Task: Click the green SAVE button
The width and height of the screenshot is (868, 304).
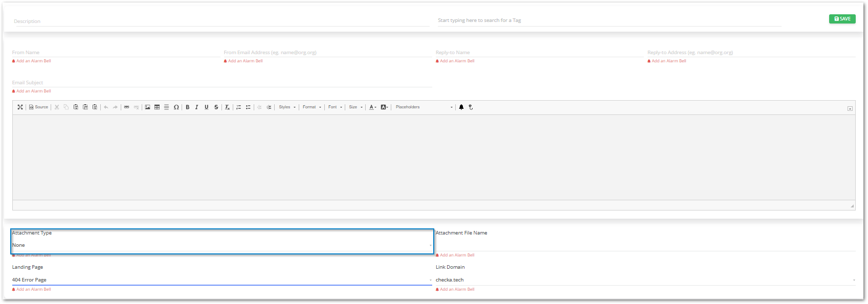Action: click(842, 19)
